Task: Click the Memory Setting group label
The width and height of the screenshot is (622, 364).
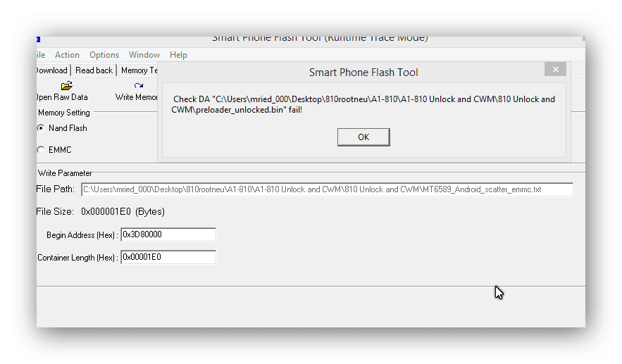Action: [x=64, y=113]
